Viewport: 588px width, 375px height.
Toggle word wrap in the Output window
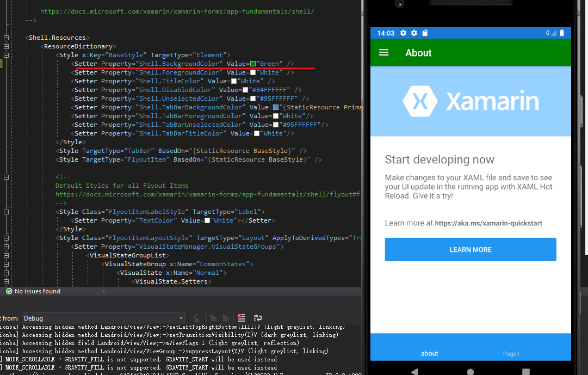pos(258,318)
